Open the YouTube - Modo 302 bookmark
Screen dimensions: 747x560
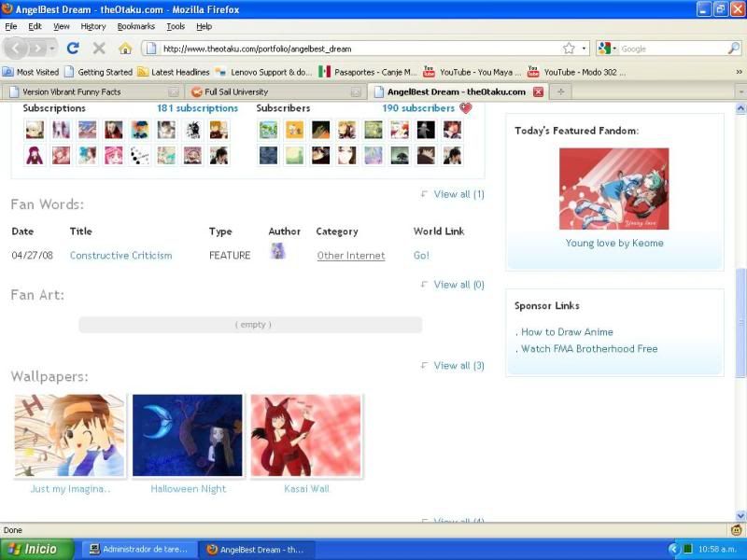pos(577,72)
